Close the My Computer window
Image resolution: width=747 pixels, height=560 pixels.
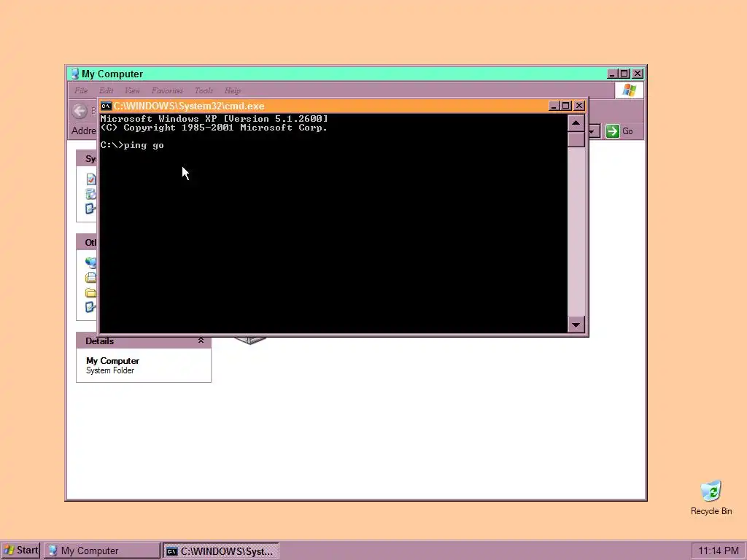click(638, 74)
